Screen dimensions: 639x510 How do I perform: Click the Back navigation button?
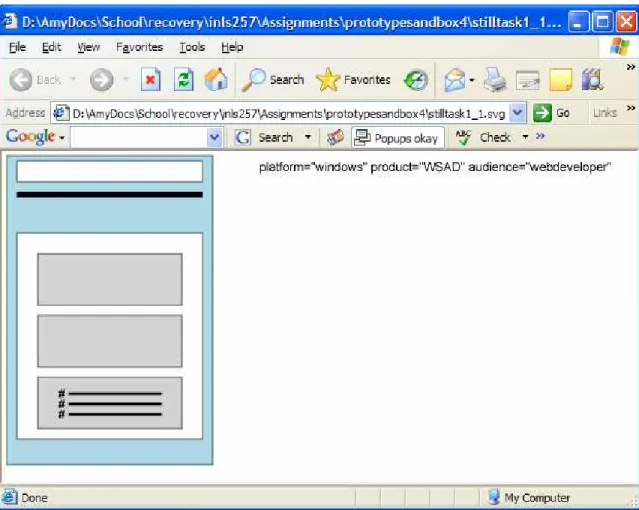[x=35, y=79]
